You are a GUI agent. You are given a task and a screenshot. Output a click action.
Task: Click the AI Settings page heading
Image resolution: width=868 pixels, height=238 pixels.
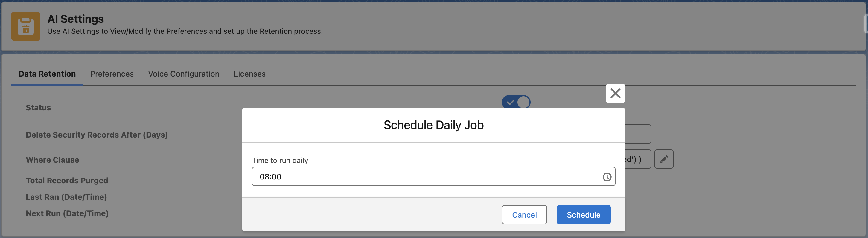point(75,19)
